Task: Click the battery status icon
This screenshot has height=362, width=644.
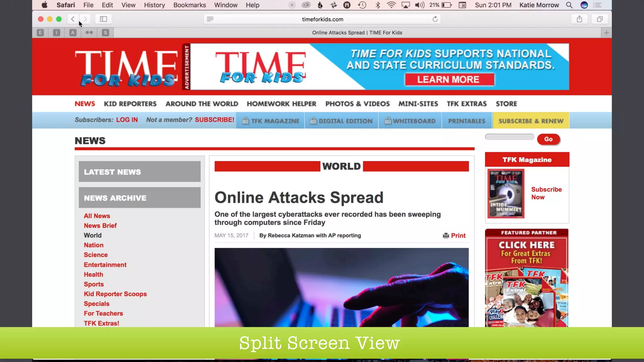Action: point(447,5)
